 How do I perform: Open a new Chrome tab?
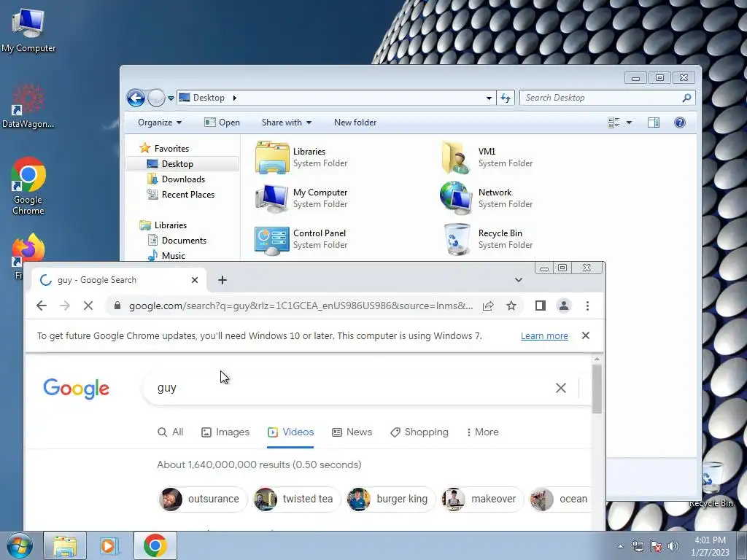coord(222,280)
